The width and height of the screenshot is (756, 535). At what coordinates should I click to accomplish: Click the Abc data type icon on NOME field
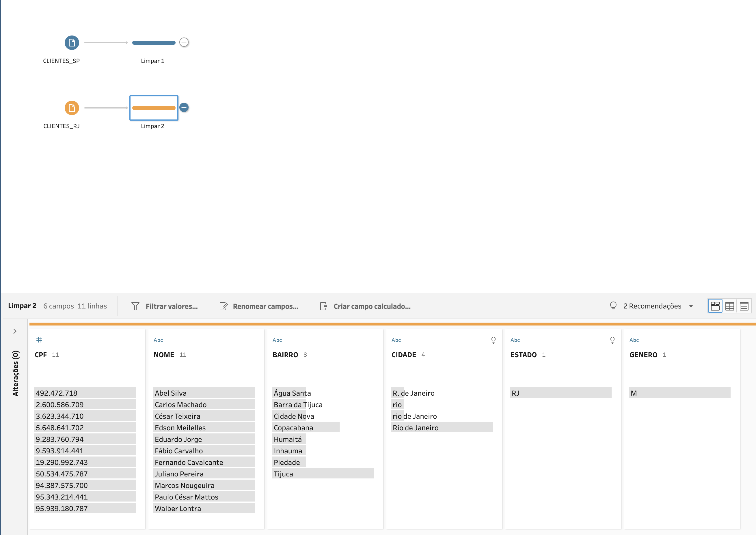(158, 340)
